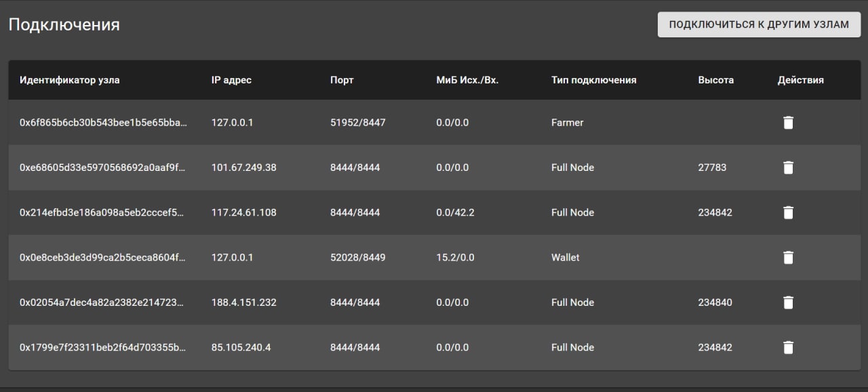Screen dimensions: 868x392
Task: Click the 127.0.0.1 address in Farmer row
Action: (x=232, y=123)
